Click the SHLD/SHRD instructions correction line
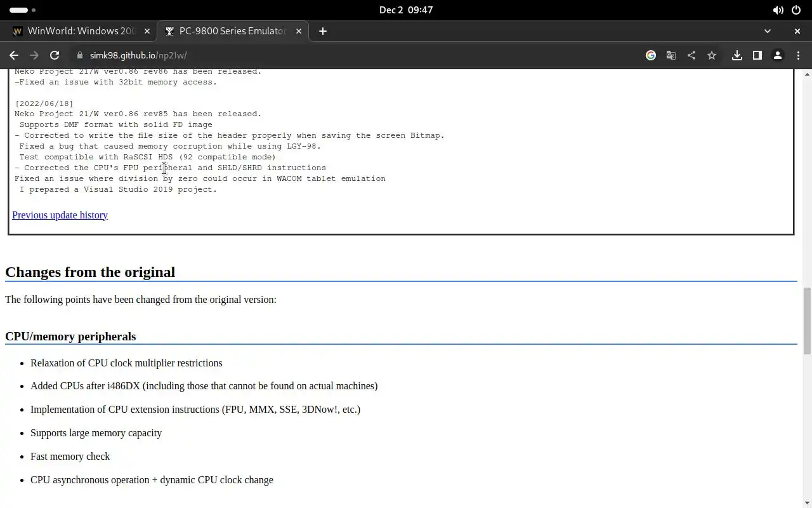 [170, 168]
